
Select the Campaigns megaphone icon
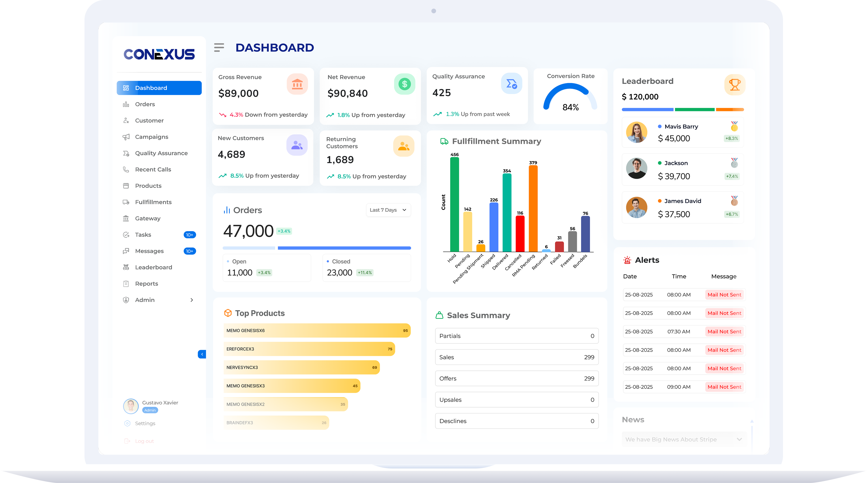(126, 137)
